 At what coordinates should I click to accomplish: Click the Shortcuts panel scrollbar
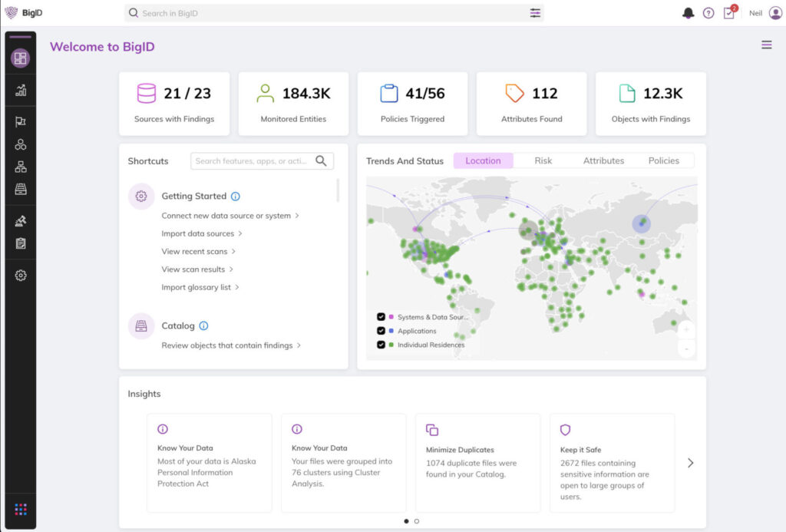(338, 190)
